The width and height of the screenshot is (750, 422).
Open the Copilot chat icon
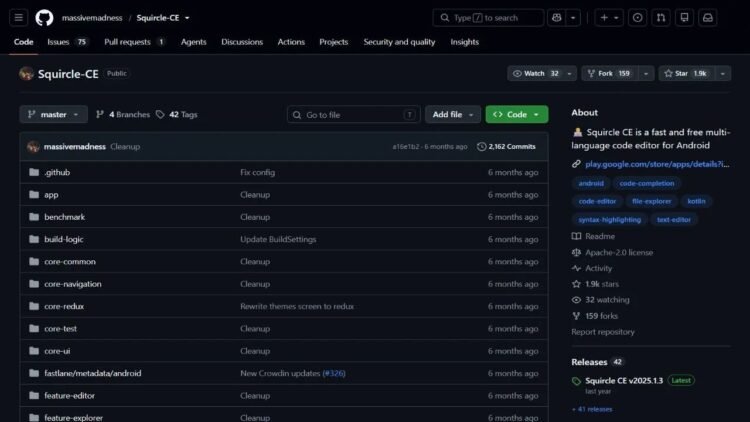click(556, 18)
